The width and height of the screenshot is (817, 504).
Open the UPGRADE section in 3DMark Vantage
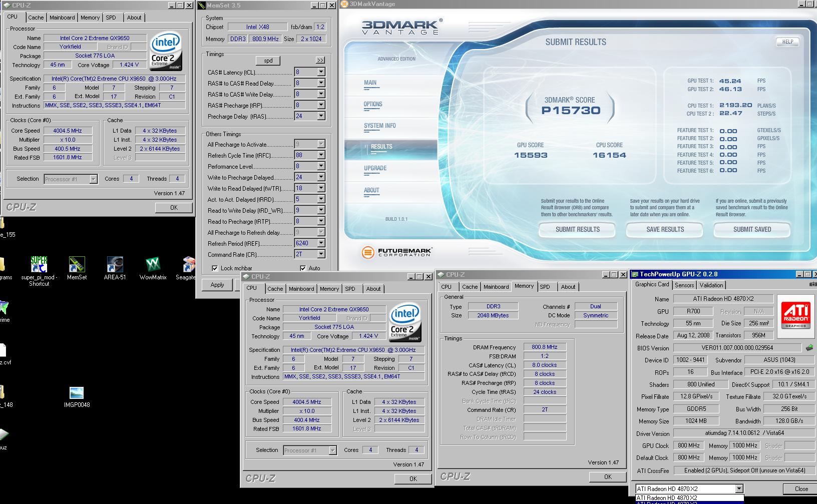[x=375, y=169]
